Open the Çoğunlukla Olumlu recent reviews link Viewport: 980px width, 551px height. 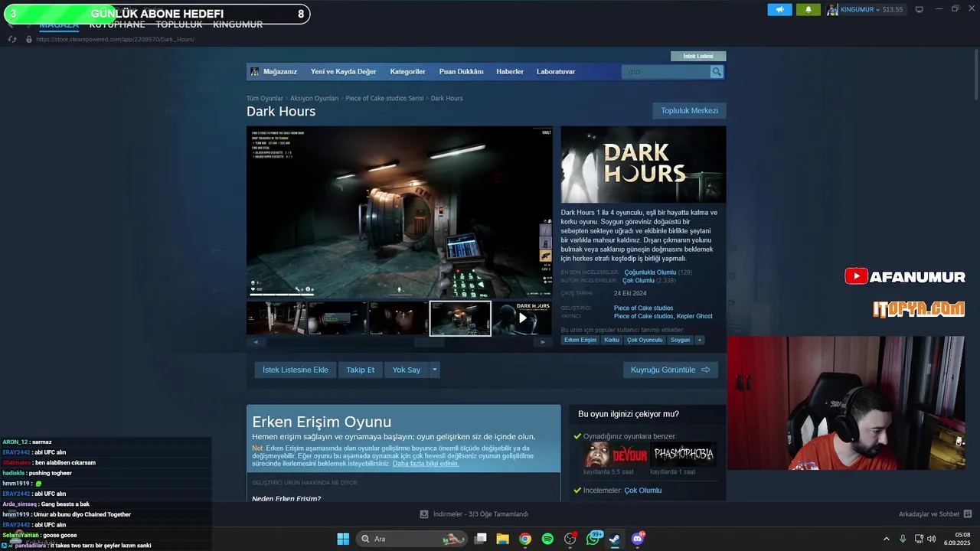[650, 272]
